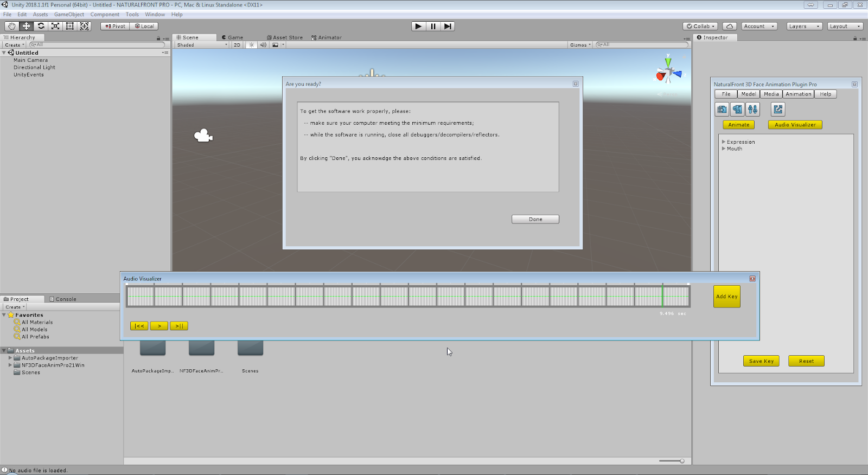
Task: Open the Collab dropdown
Action: 701,26
